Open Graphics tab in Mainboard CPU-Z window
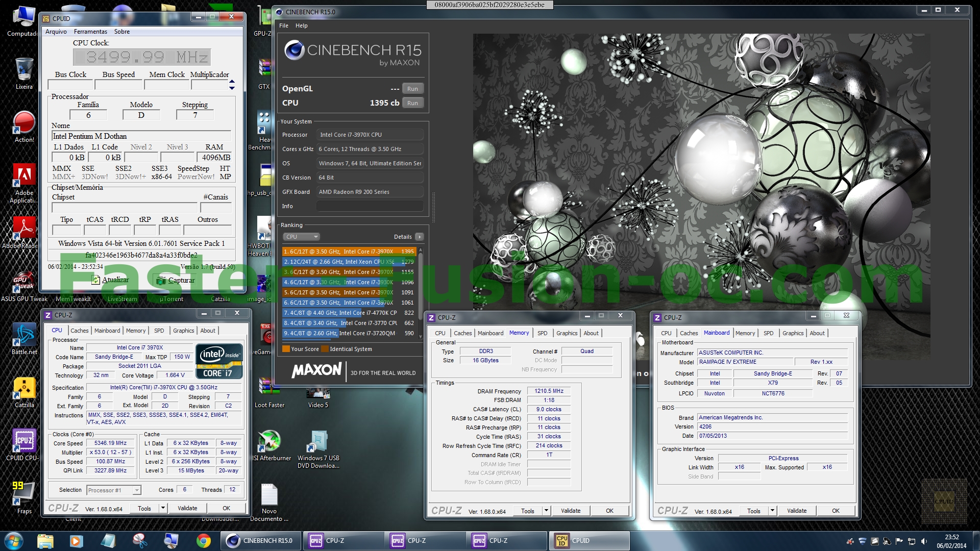980x551 pixels. pyautogui.click(x=793, y=333)
